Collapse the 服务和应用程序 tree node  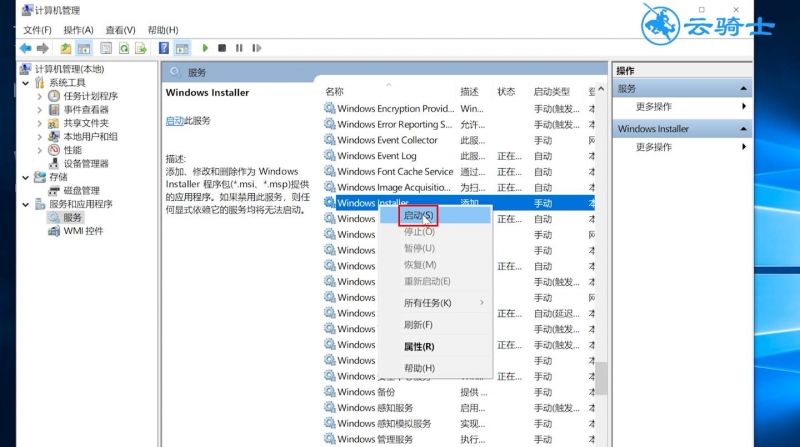[26, 204]
